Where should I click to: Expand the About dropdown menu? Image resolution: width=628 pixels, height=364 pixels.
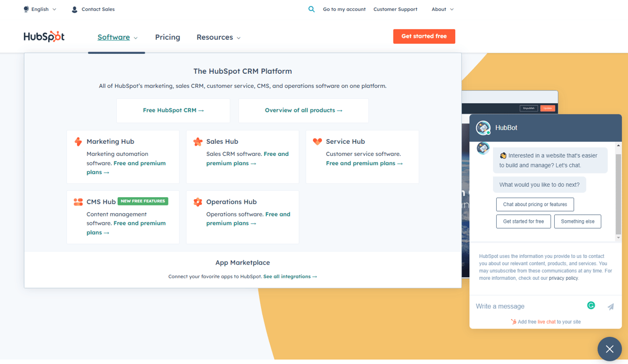[443, 9]
